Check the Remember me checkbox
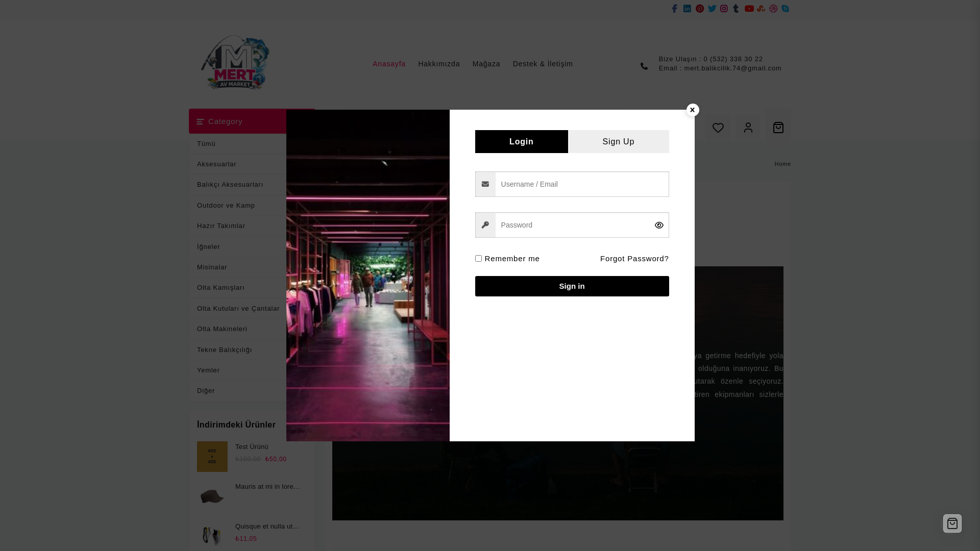The image size is (980, 551). pyautogui.click(x=478, y=259)
